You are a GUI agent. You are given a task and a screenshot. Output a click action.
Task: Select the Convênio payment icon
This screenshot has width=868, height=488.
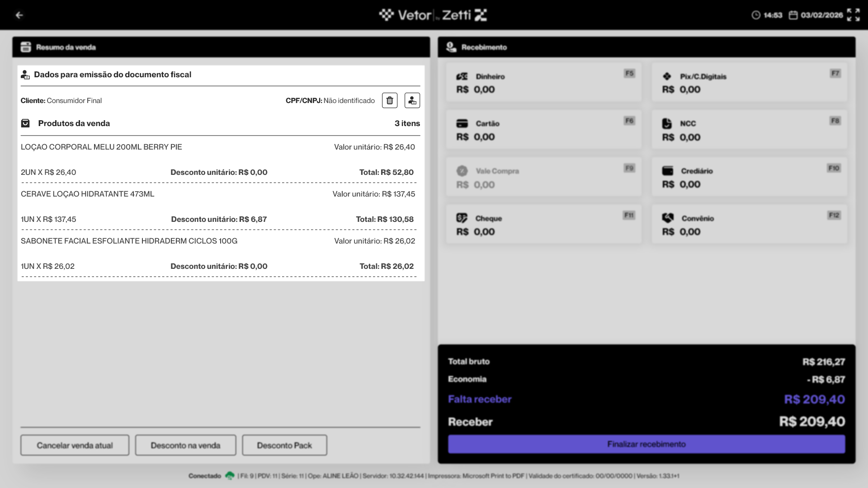[668, 218]
